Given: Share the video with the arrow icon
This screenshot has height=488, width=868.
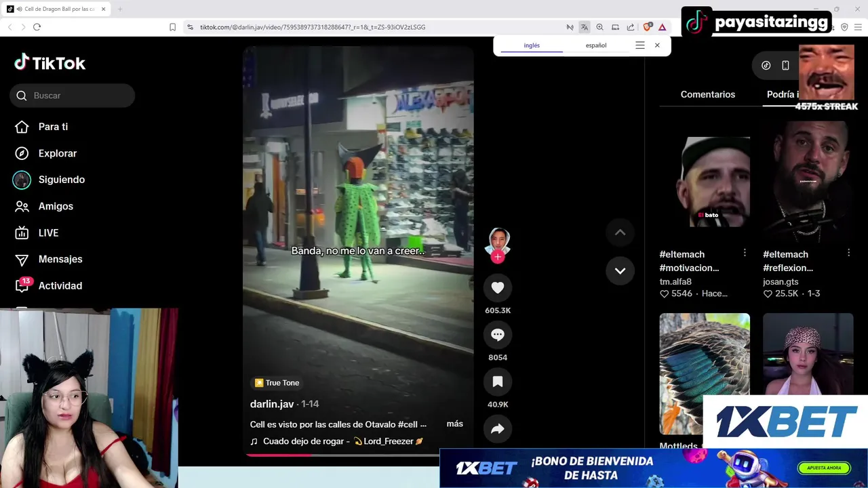Looking at the screenshot, I should [x=498, y=429].
